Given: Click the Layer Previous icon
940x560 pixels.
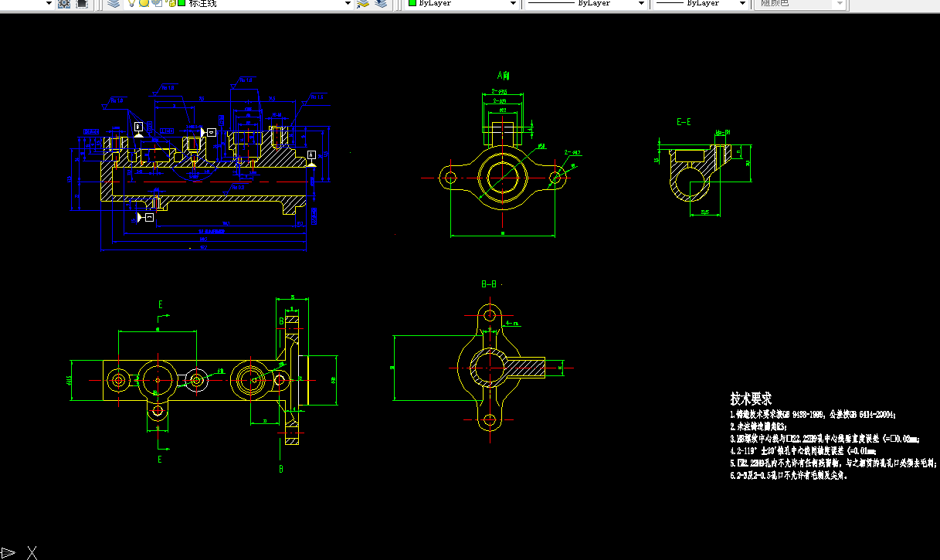Looking at the screenshot, I should (381, 4).
